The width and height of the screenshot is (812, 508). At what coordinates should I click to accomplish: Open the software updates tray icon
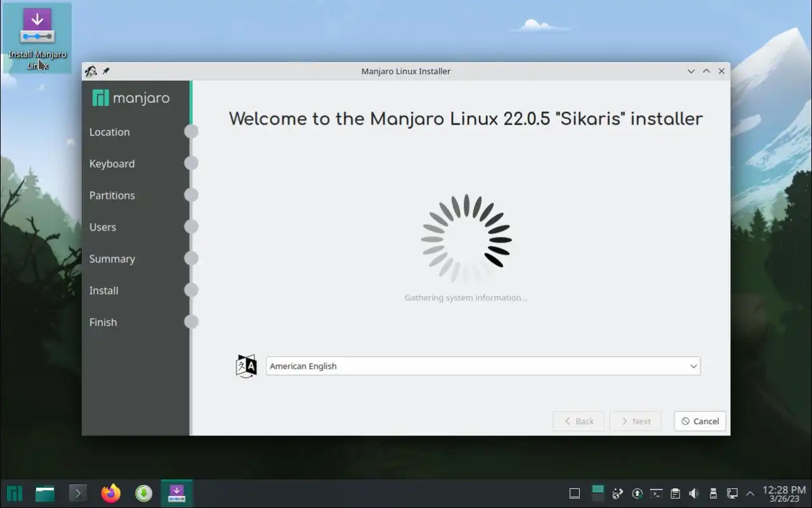[638, 493]
